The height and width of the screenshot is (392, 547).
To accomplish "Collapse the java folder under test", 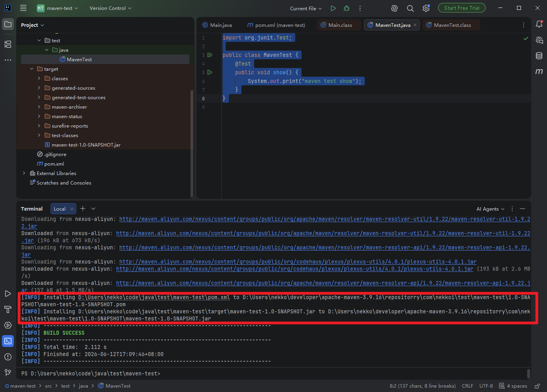I will coord(47,50).
